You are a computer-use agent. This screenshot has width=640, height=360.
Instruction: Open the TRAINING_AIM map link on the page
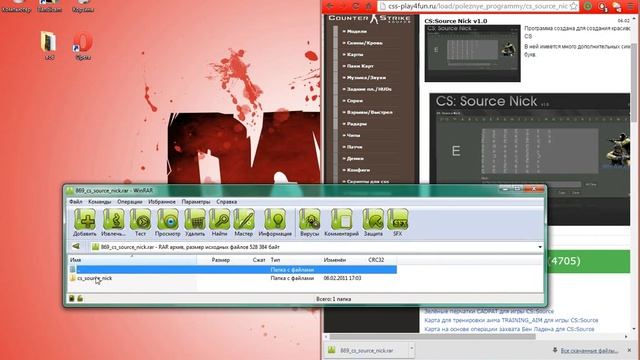point(511,320)
